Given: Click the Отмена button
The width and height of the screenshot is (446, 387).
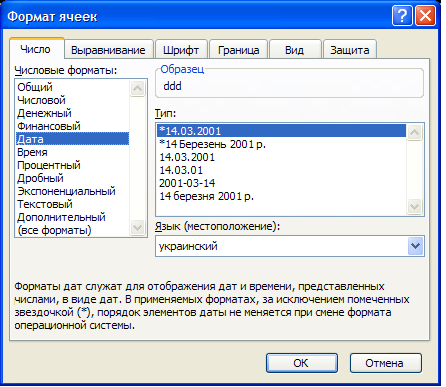Looking at the screenshot, I should [386, 363].
